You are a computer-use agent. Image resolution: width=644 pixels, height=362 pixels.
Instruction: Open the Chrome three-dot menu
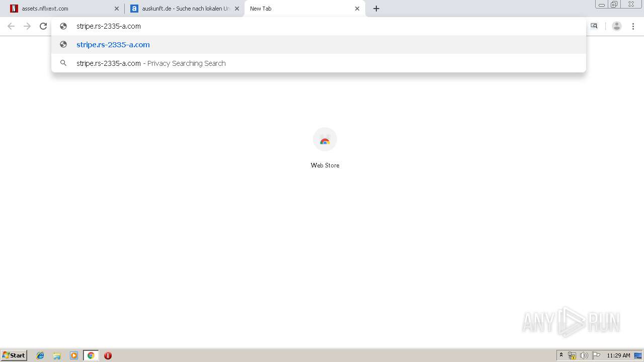[x=633, y=26]
